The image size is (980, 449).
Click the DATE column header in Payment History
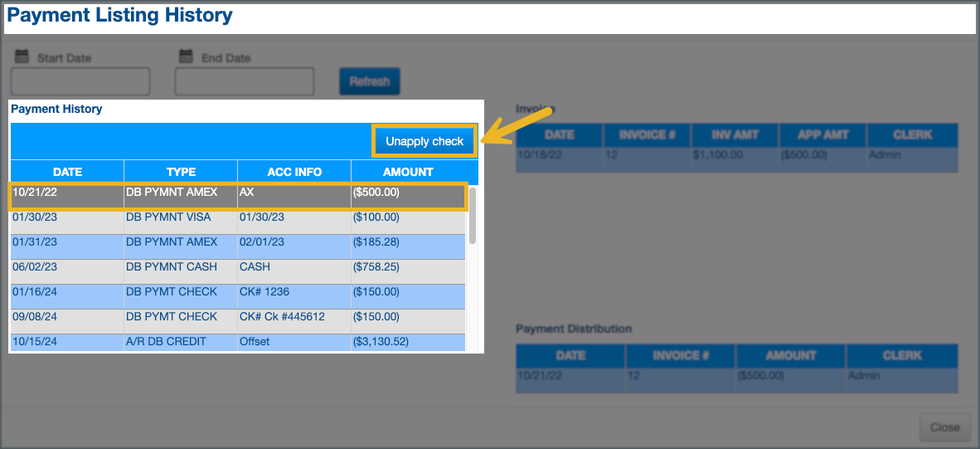point(67,172)
